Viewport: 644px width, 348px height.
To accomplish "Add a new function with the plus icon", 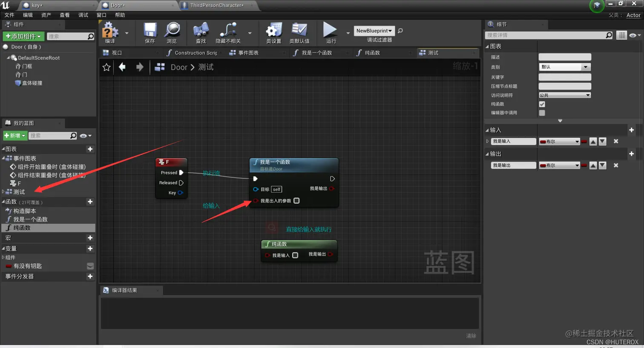I will 90,202.
